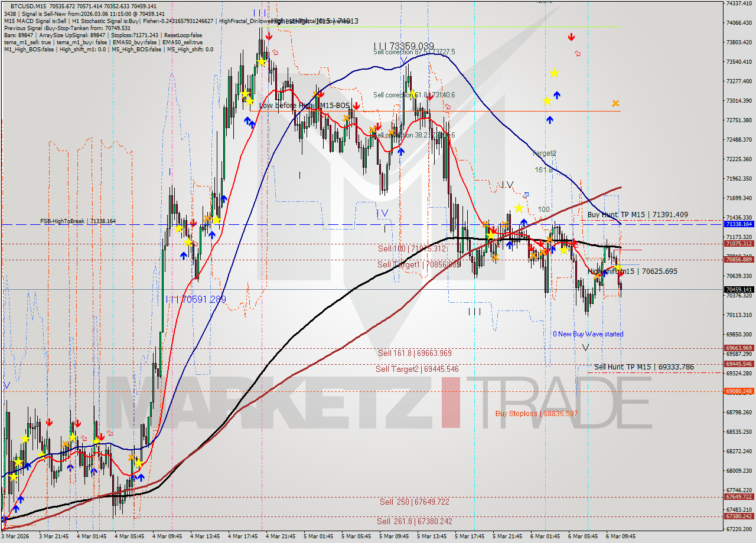
Task: Select the blue up arrow near Target2 label
Action: (550, 119)
